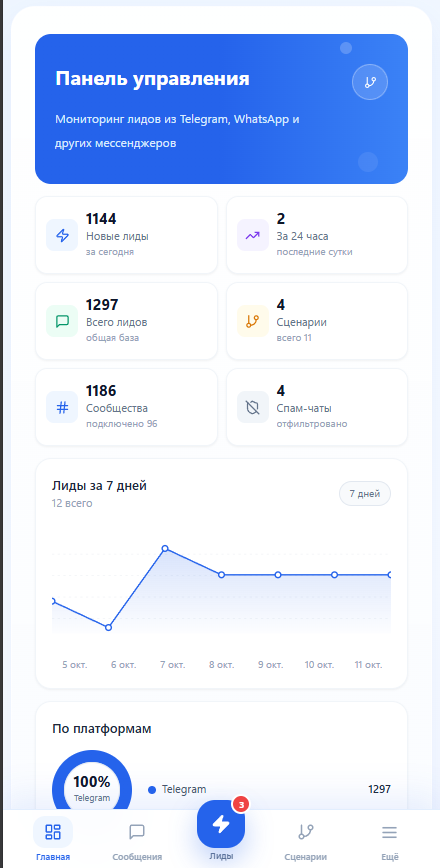Click the за сегодня caption
Screen dimensions: 440x868
[110, 252]
